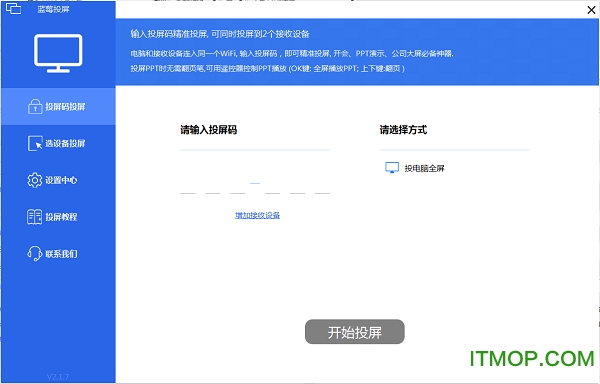Click the headset icon for 联系我们

[34, 254]
